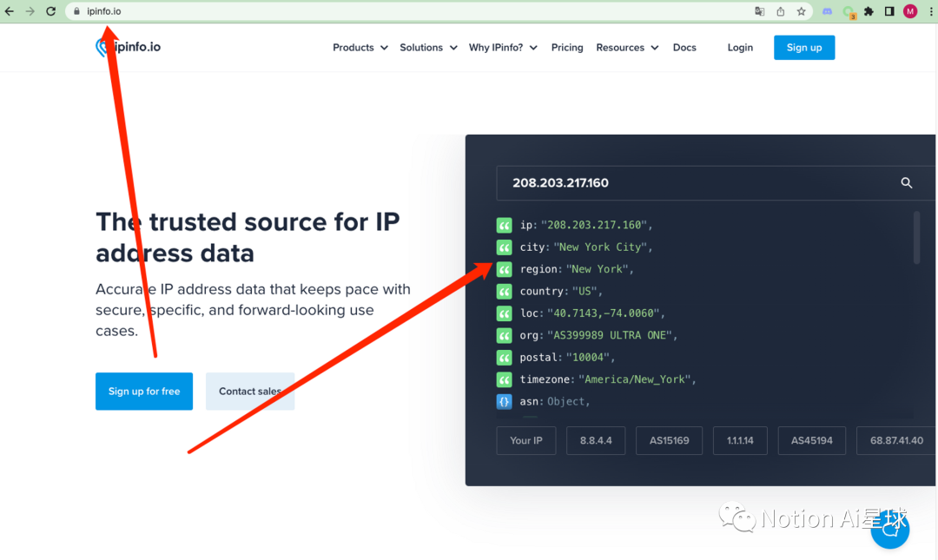Click the Sign up for free button
The image size is (938, 560).
144,392
